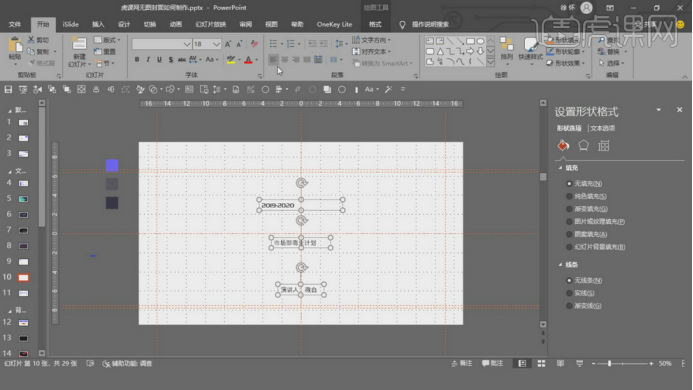Open the Arrange (排列) icon

point(506,44)
